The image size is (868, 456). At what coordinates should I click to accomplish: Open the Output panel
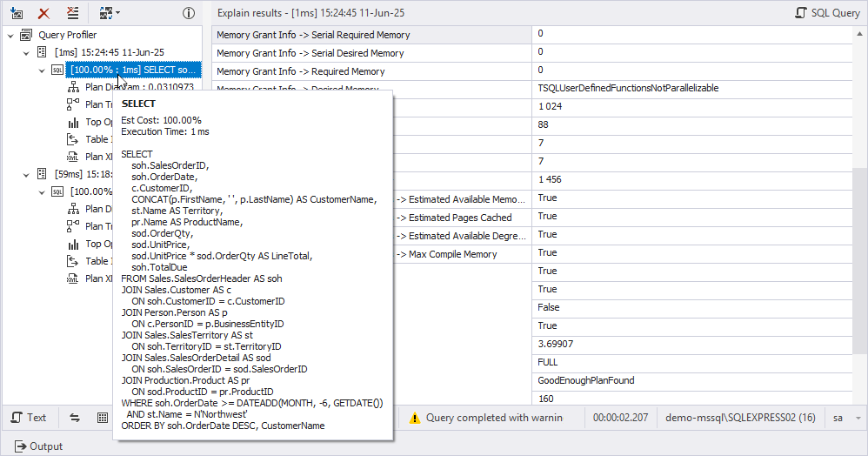point(38,446)
